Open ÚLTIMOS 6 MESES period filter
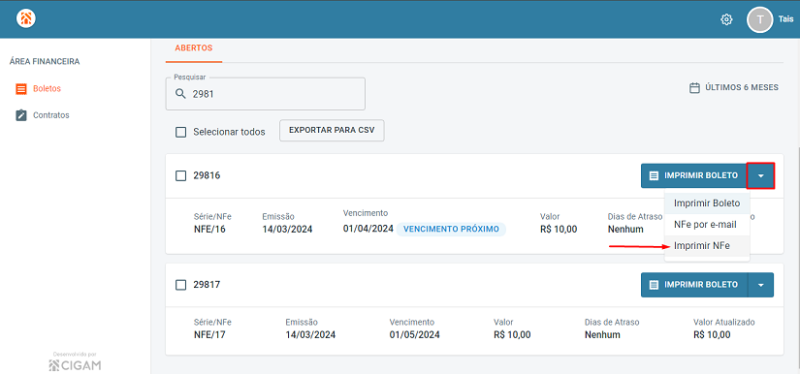The width and height of the screenshot is (800, 374). (734, 88)
